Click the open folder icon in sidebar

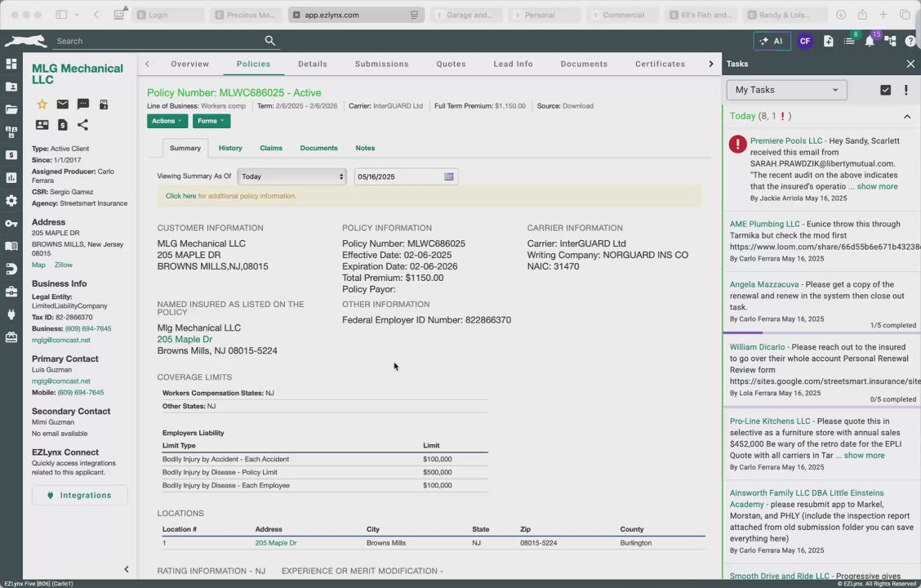coord(11,109)
